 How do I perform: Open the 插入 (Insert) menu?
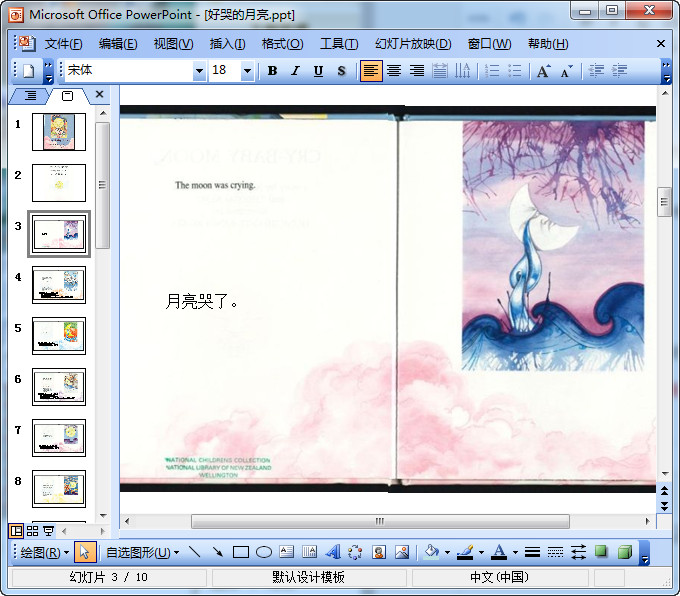(227, 44)
